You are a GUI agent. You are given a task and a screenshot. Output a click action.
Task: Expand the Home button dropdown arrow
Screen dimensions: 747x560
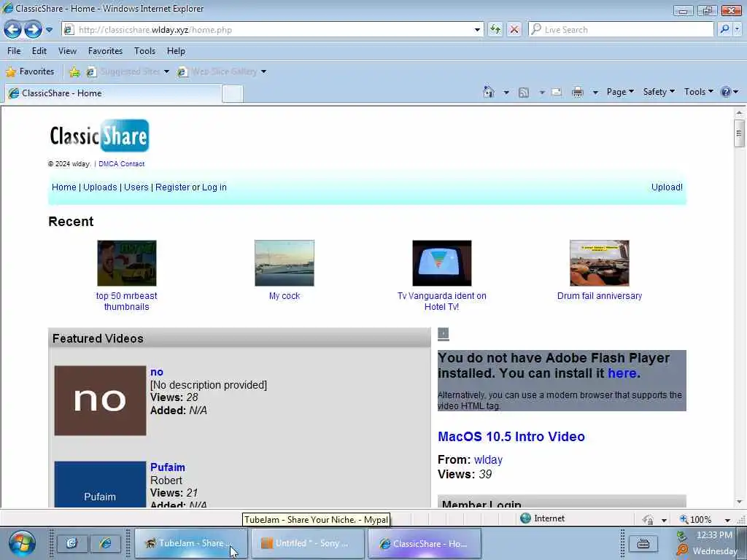pos(506,93)
